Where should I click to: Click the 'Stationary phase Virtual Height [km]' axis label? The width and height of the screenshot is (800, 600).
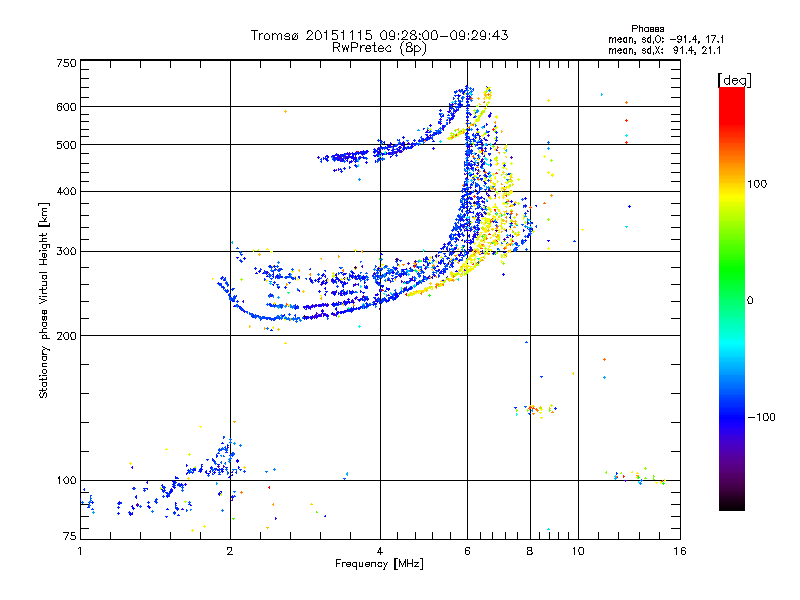coord(44,300)
